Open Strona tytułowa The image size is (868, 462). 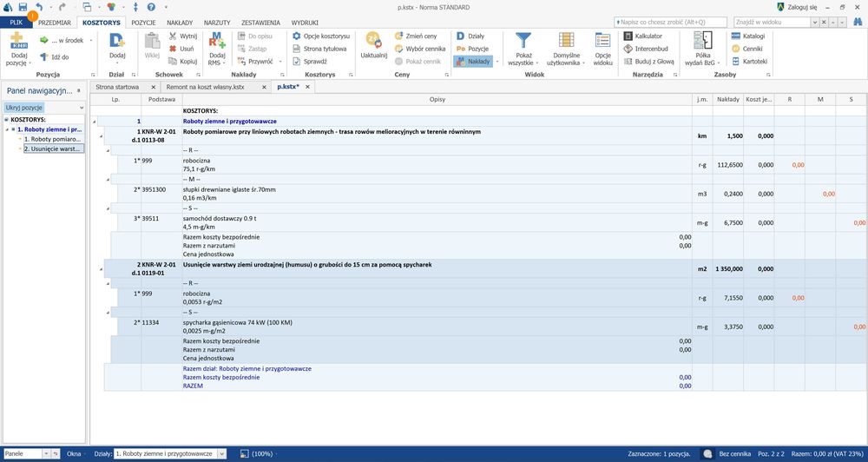[319, 49]
